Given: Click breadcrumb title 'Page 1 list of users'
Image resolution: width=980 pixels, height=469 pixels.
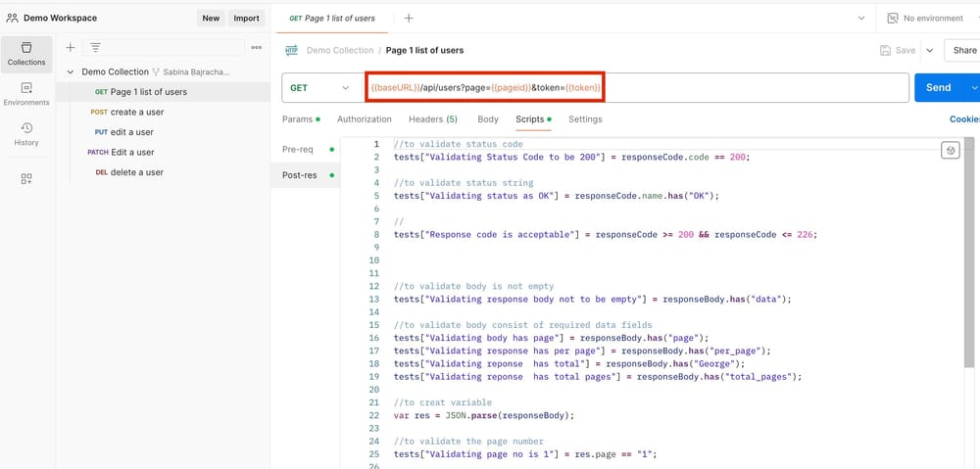Looking at the screenshot, I should (424, 51).
